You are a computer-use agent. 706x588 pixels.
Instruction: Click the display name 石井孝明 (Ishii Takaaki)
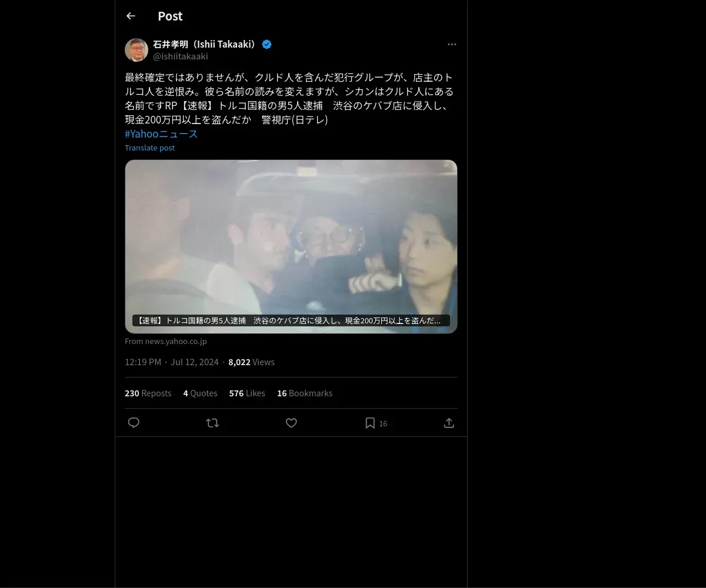(x=206, y=44)
